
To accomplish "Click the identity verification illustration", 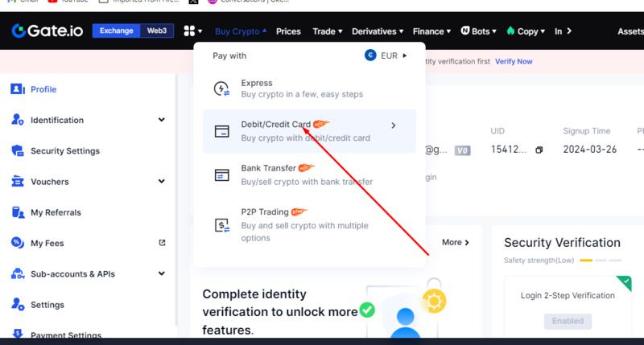I will tap(405, 308).
